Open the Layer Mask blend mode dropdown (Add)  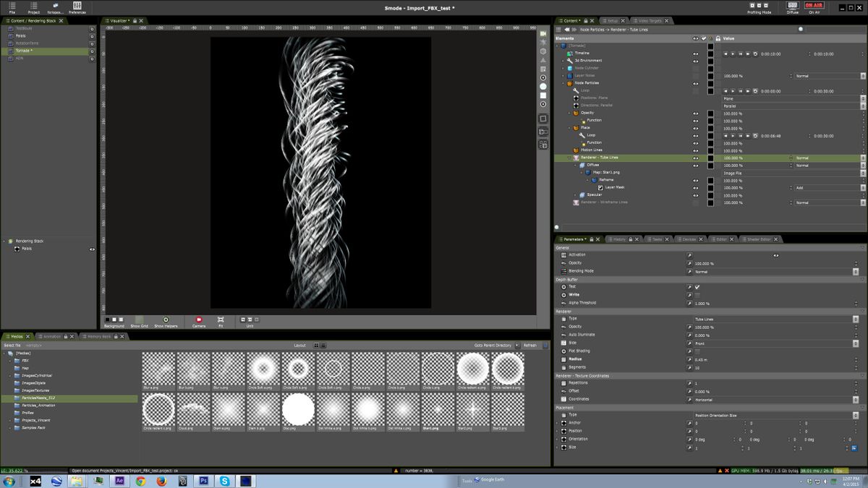(x=830, y=187)
